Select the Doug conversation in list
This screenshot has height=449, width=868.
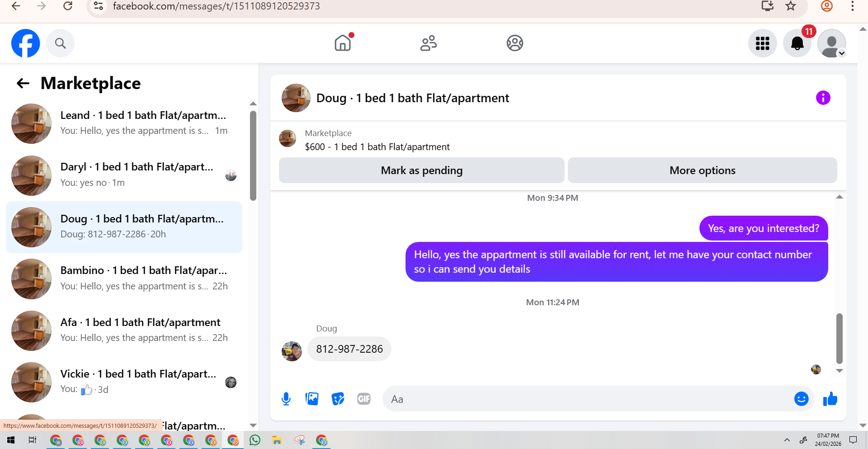pyautogui.click(x=124, y=227)
